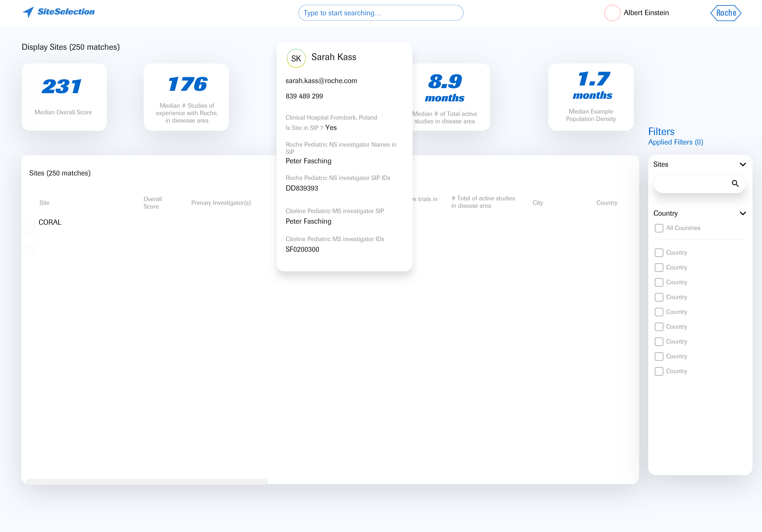
Task: Check the first Country checkbox below All Countries
Action: [659, 253]
